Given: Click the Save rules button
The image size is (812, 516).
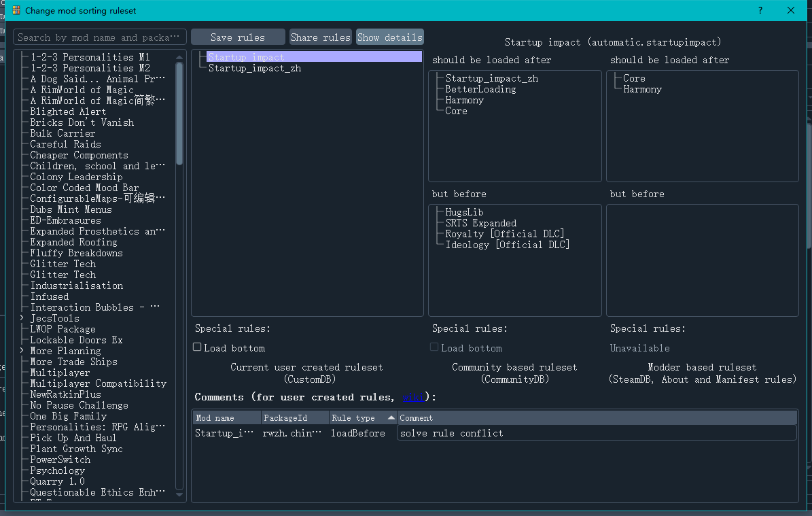Looking at the screenshot, I should pos(238,37).
